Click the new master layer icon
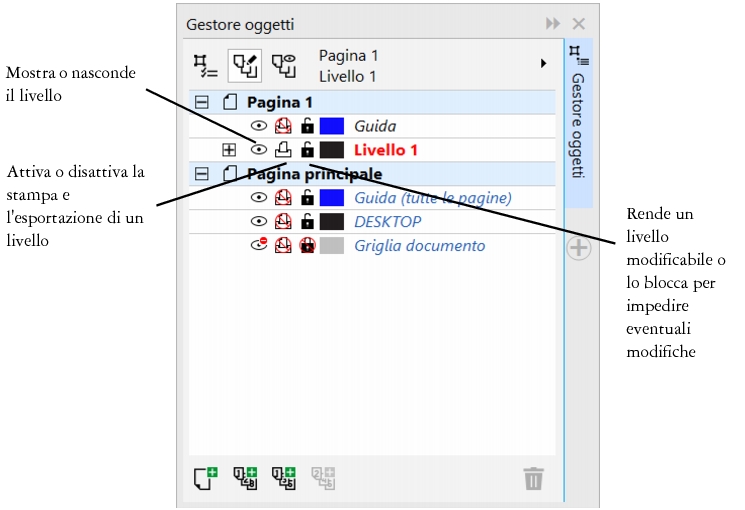Image resolution: width=745 pixels, height=510 pixels. click(x=244, y=478)
